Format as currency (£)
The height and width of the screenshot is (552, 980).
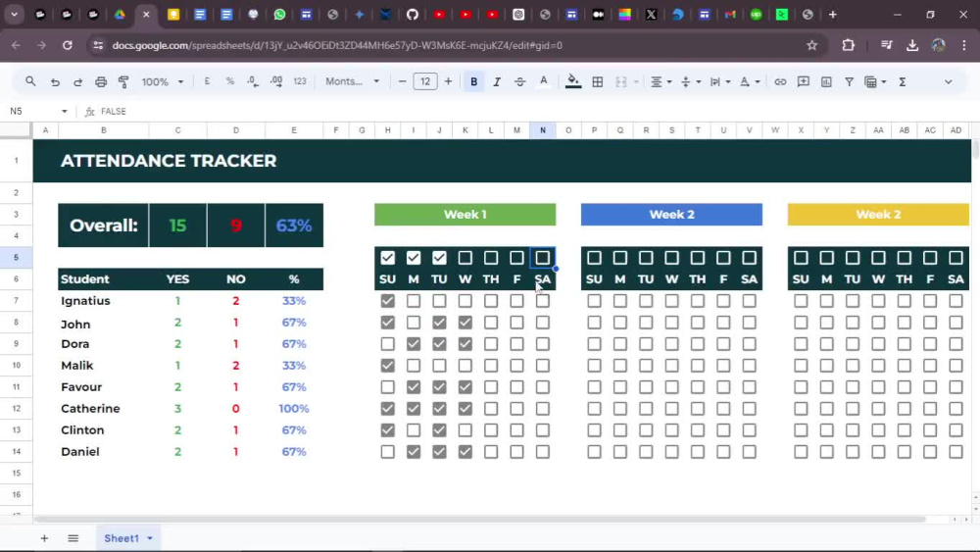207,81
